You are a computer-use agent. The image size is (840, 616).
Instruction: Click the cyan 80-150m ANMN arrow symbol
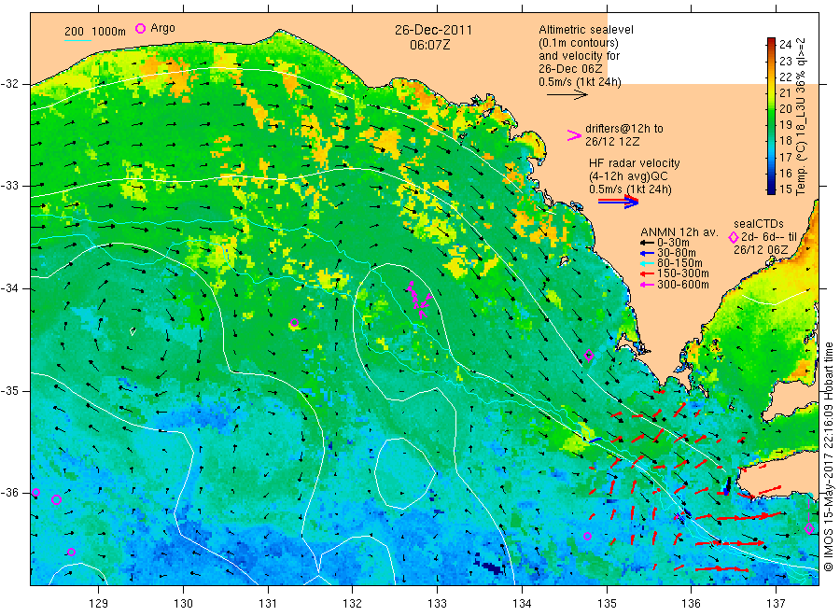pyautogui.click(x=647, y=263)
